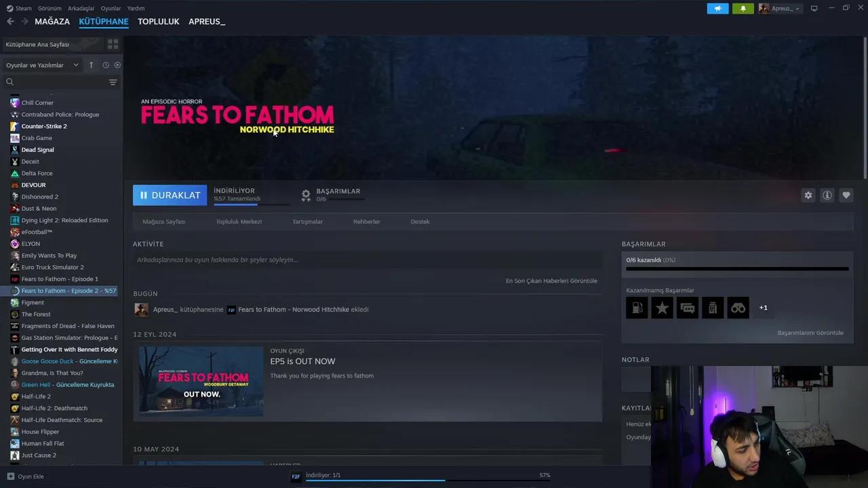This screenshot has height=488, width=868.
Task: Click the canister achievement icon
Action: point(713,308)
